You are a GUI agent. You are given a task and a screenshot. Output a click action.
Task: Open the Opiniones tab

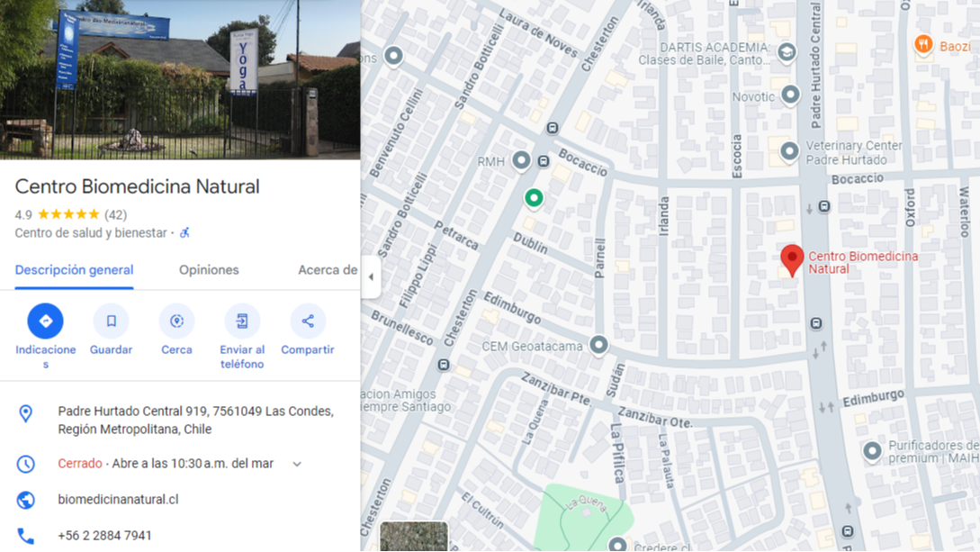[x=209, y=270]
